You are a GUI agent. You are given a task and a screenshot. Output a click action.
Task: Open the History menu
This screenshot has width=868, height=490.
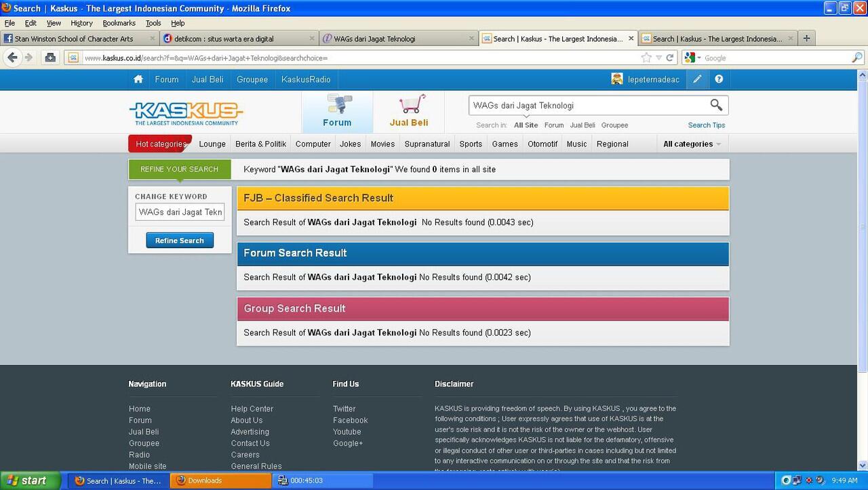coord(81,23)
